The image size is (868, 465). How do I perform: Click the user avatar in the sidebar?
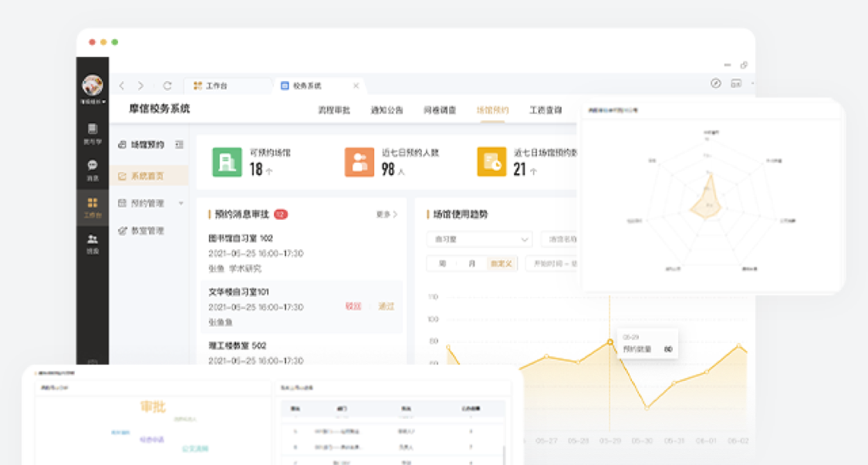point(93,85)
